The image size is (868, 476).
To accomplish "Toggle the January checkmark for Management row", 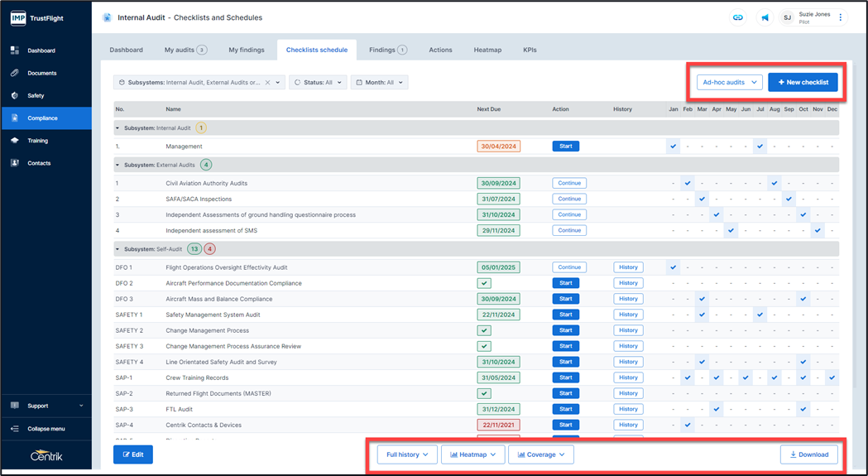I will click(x=674, y=147).
